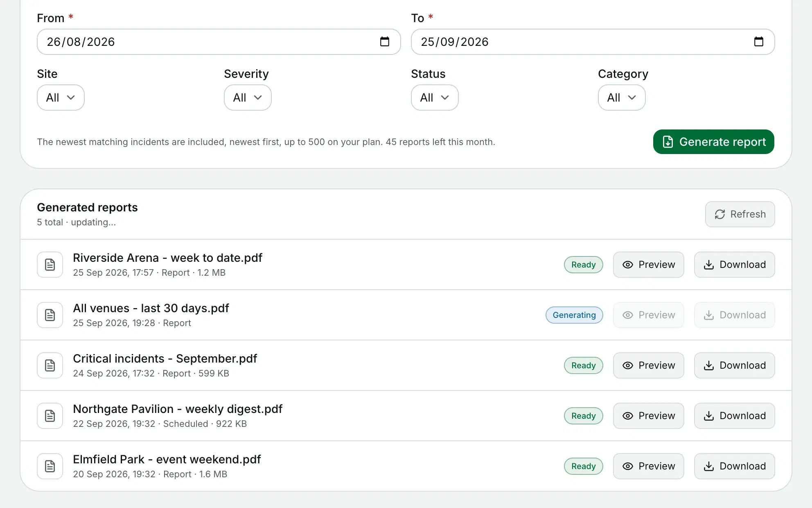Open the To date calendar picker icon

pos(758,42)
